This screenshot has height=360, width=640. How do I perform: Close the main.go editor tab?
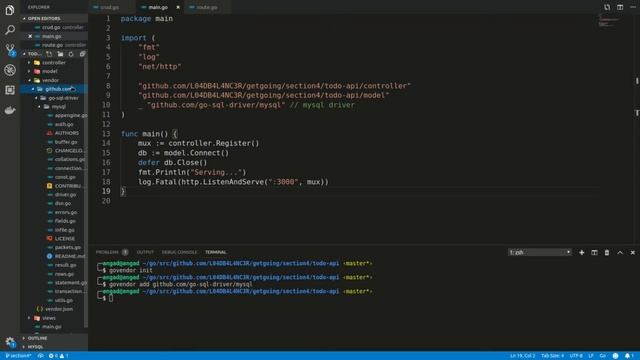(178, 7)
